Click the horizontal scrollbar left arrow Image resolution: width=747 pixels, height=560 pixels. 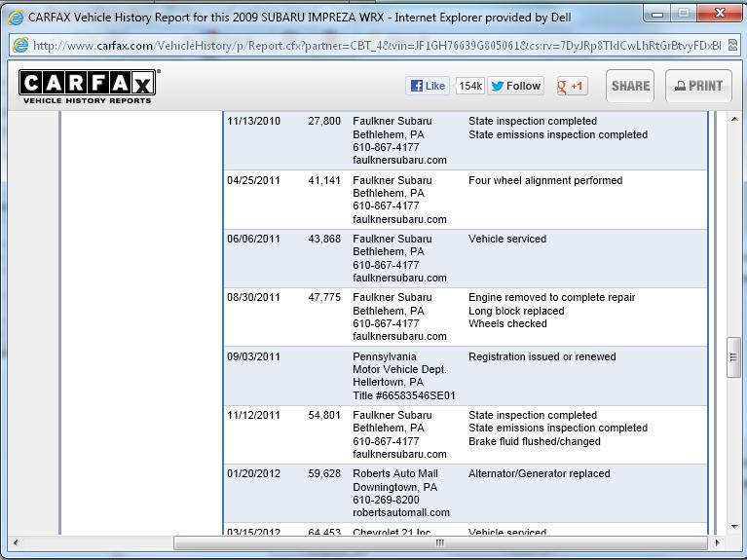(x=16, y=542)
